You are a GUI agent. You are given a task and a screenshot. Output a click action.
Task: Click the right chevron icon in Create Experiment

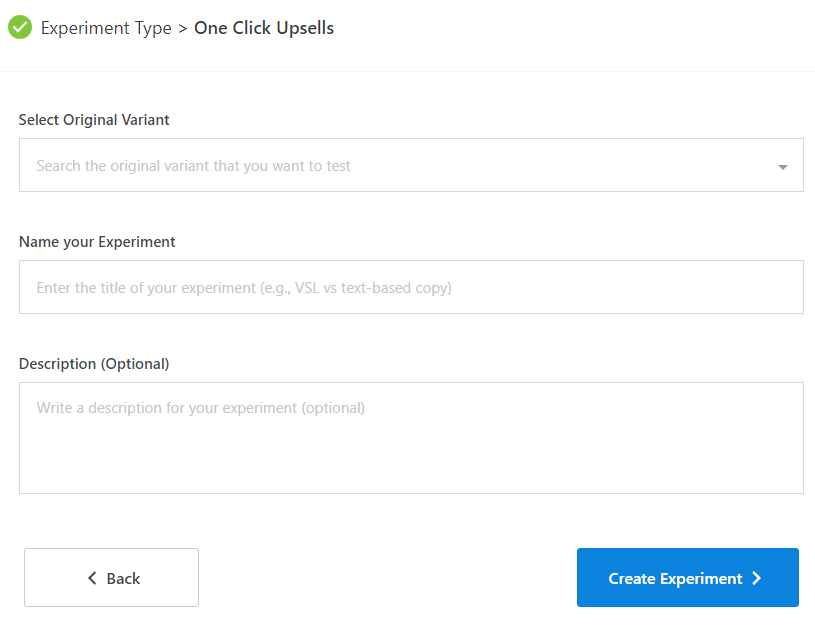(x=757, y=578)
